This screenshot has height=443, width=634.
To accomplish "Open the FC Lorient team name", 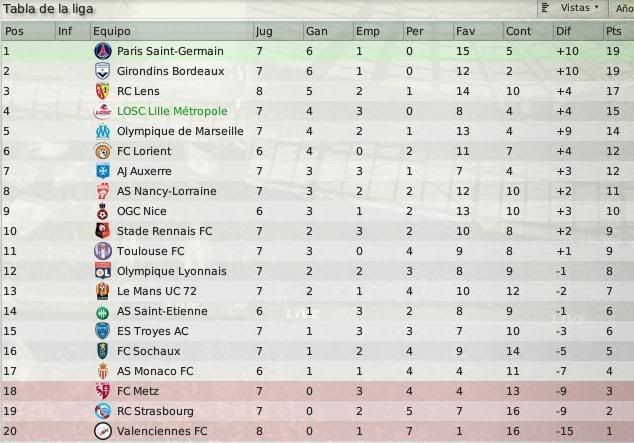I will 144,151.
